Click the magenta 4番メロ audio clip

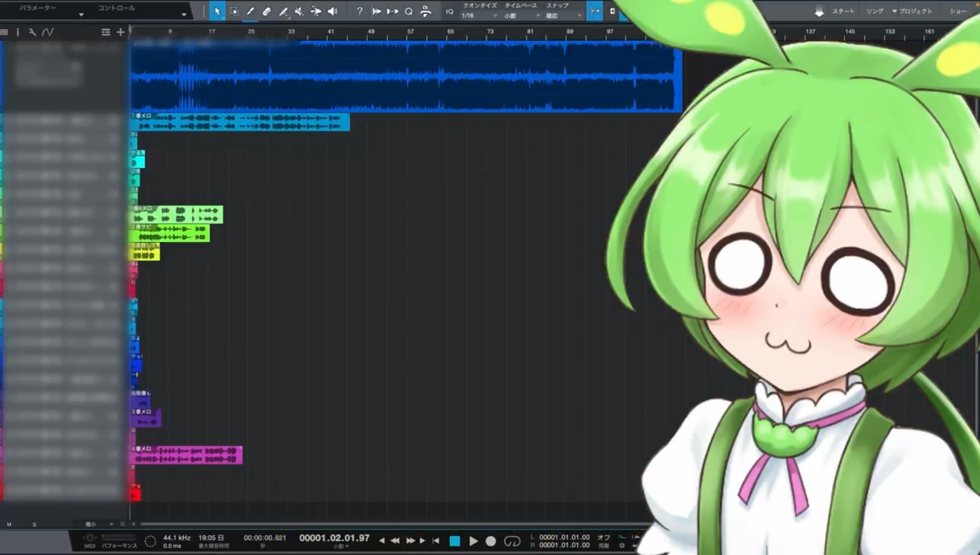click(x=187, y=455)
